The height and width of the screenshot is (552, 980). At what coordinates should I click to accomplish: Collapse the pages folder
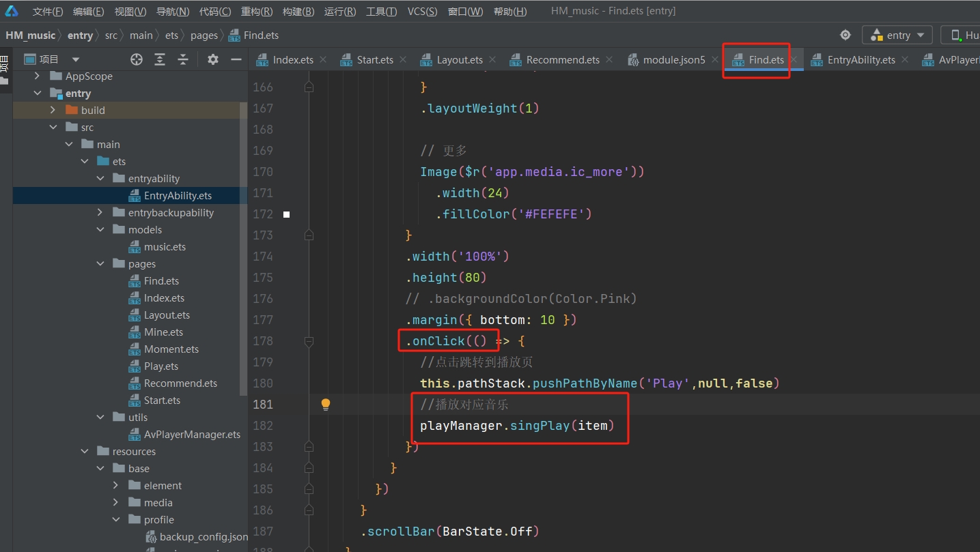pyautogui.click(x=100, y=264)
